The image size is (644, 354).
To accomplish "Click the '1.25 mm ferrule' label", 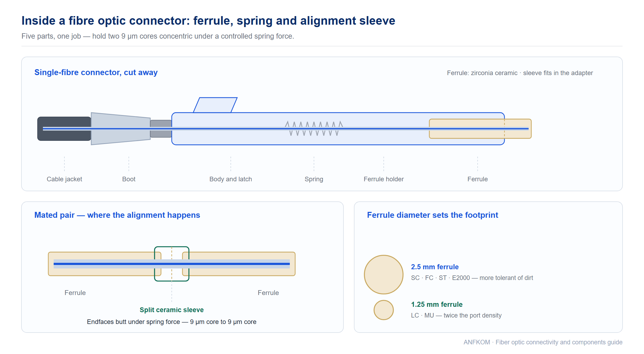I will coord(437,304).
